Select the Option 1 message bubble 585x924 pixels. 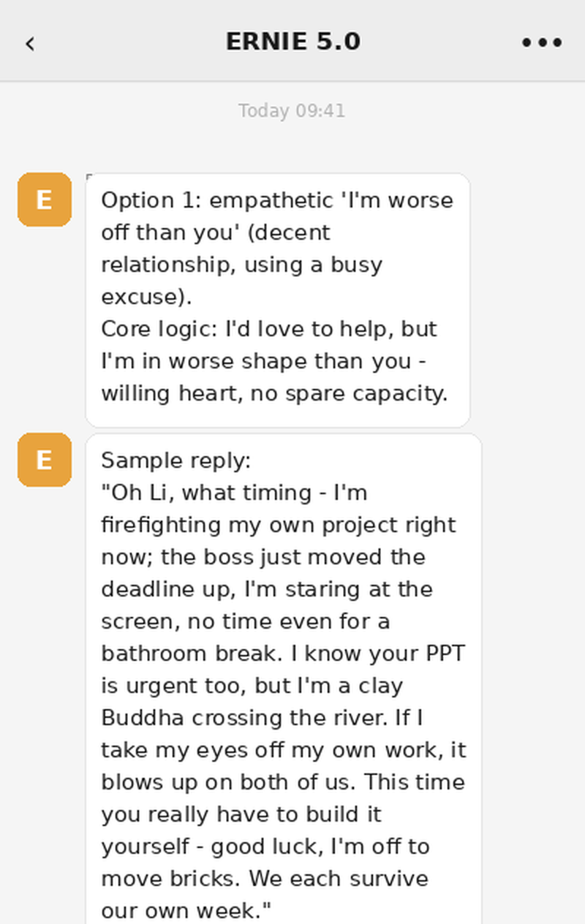pyautogui.click(x=278, y=300)
